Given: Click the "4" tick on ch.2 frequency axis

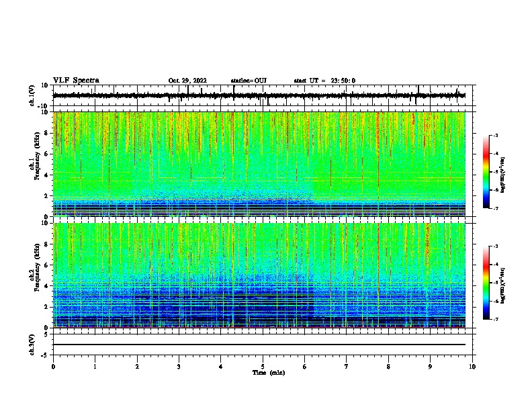Looking at the screenshot, I should [x=46, y=286].
